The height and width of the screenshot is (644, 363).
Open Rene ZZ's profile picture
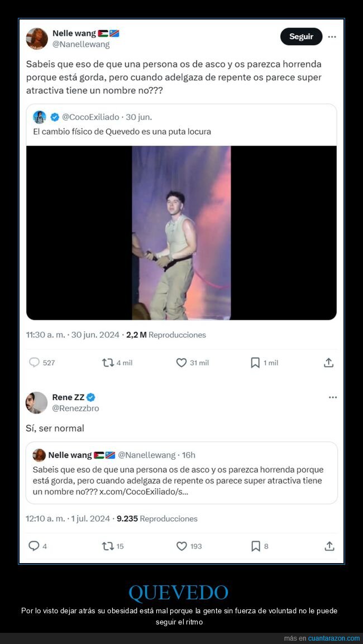pyautogui.click(x=37, y=402)
